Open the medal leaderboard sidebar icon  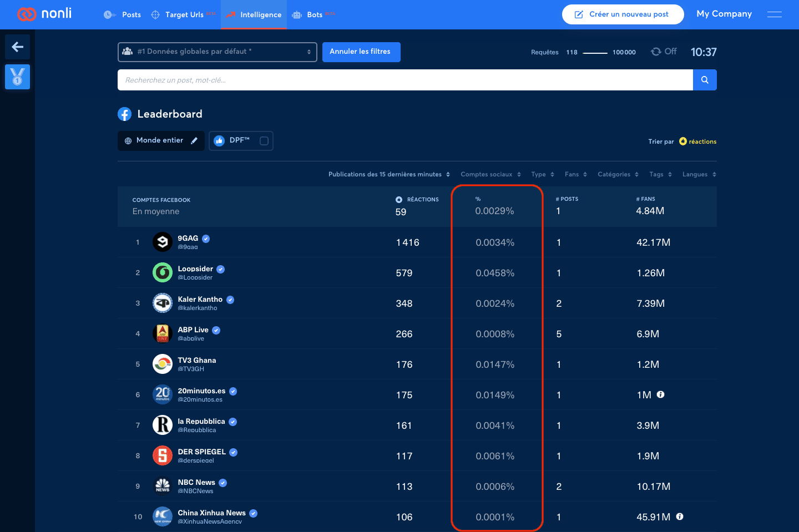[17, 77]
